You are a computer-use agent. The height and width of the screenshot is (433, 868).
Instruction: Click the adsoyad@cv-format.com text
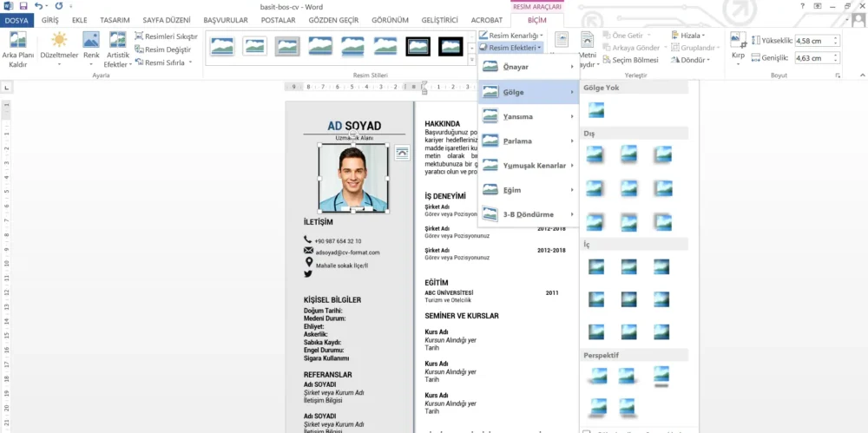click(x=348, y=253)
